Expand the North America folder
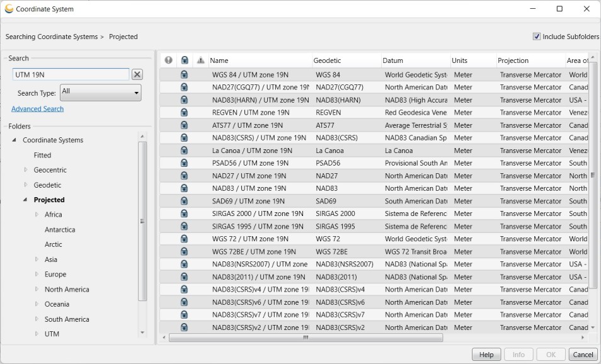Image resolution: width=601 pixels, height=364 pixels. 37,289
